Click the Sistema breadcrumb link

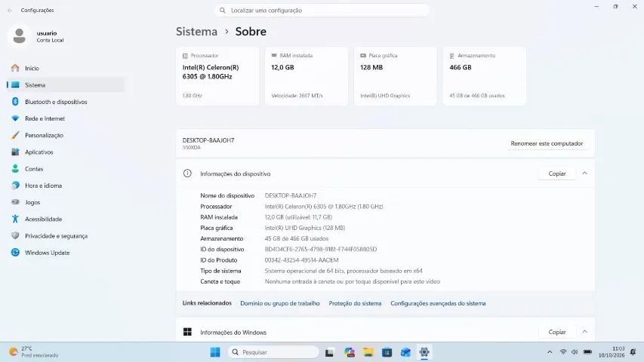(197, 32)
